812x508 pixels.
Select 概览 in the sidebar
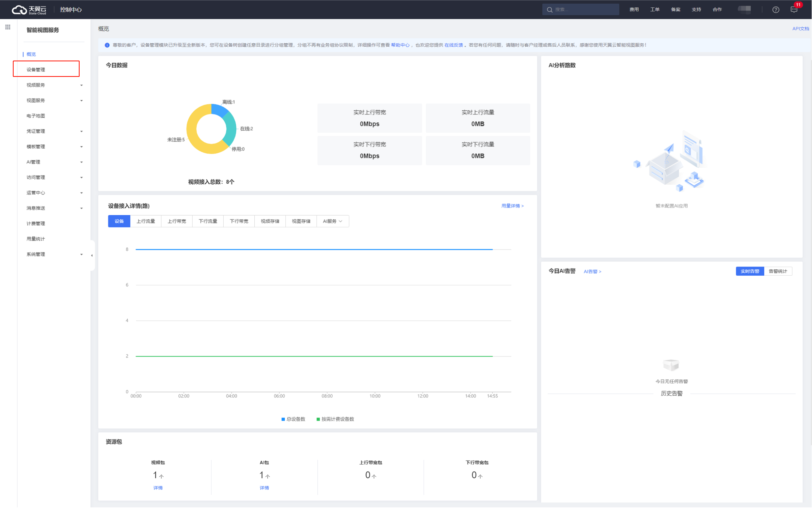tap(31, 54)
